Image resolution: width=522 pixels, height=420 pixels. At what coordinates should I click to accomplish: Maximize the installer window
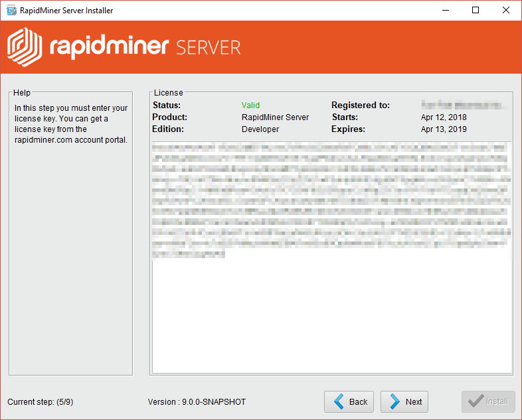tap(476, 10)
